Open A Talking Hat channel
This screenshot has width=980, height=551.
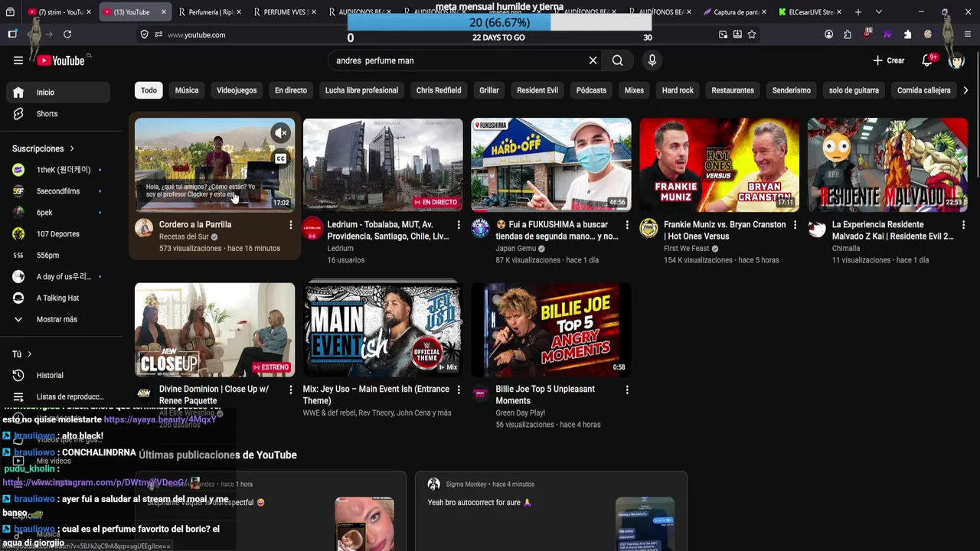click(58, 298)
